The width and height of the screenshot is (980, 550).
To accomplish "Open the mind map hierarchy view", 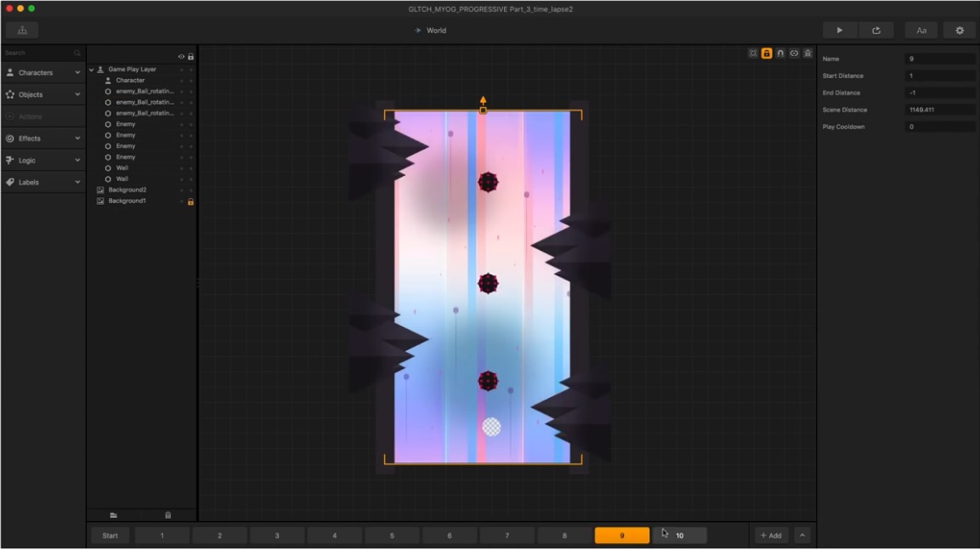I will 22,30.
